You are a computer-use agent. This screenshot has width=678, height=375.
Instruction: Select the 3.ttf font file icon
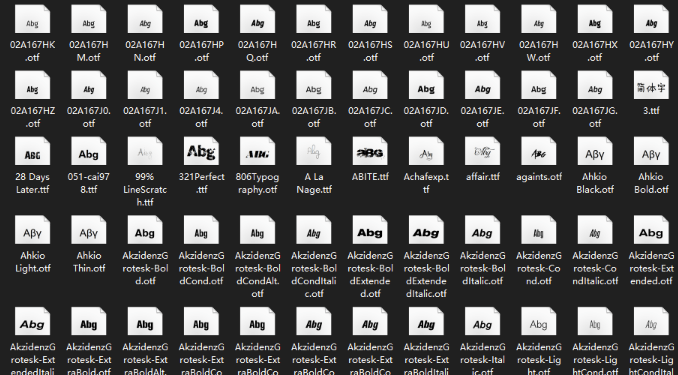coord(651,86)
